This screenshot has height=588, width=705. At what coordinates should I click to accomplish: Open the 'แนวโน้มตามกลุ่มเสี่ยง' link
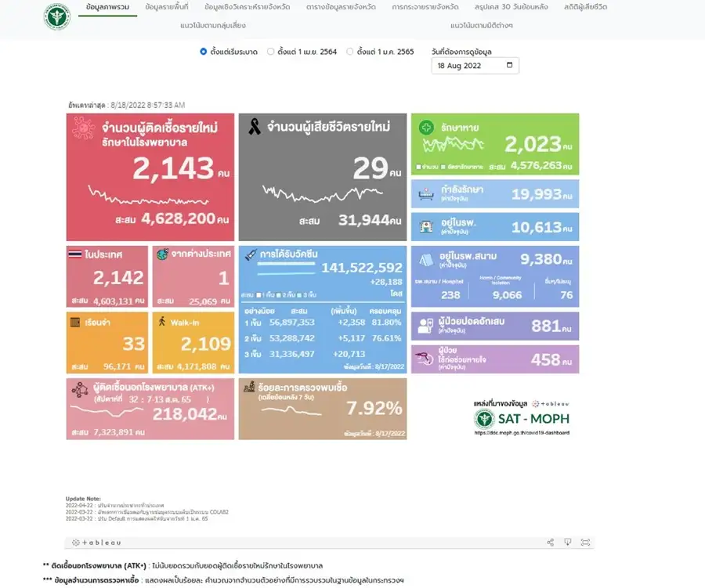point(213,25)
